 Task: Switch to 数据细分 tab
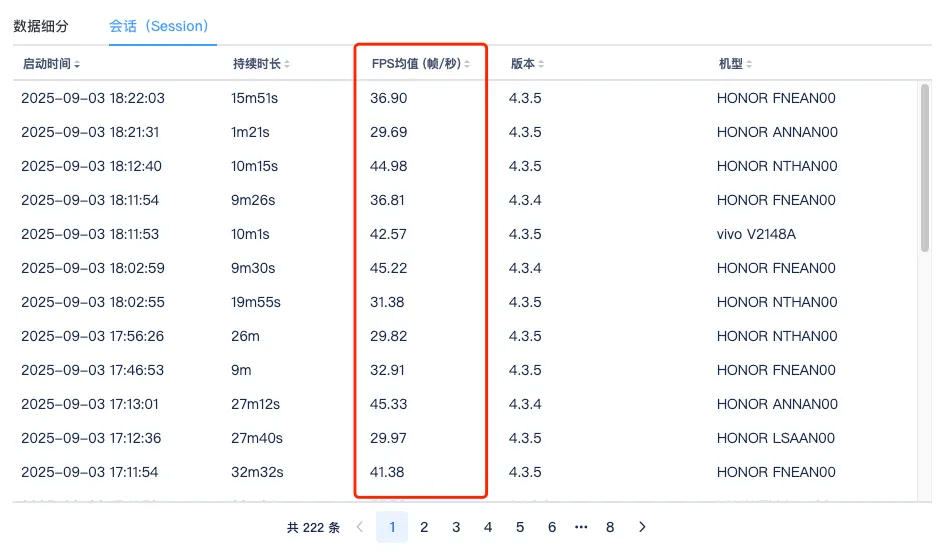click(41, 26)
